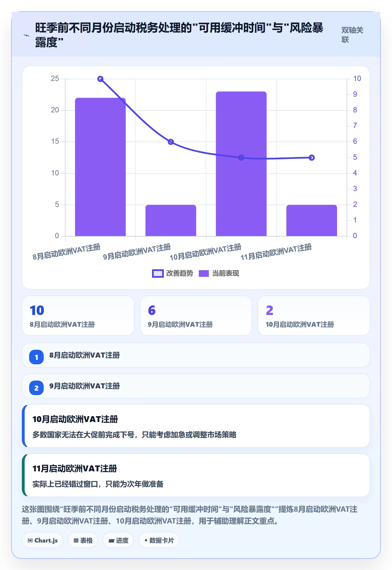Click the right axis value 7
This screenshot has height=570, width=392.
pos(355,126)
